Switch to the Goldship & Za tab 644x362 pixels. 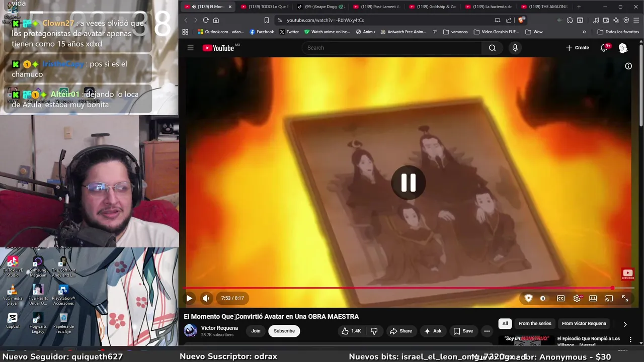point(432,7)
